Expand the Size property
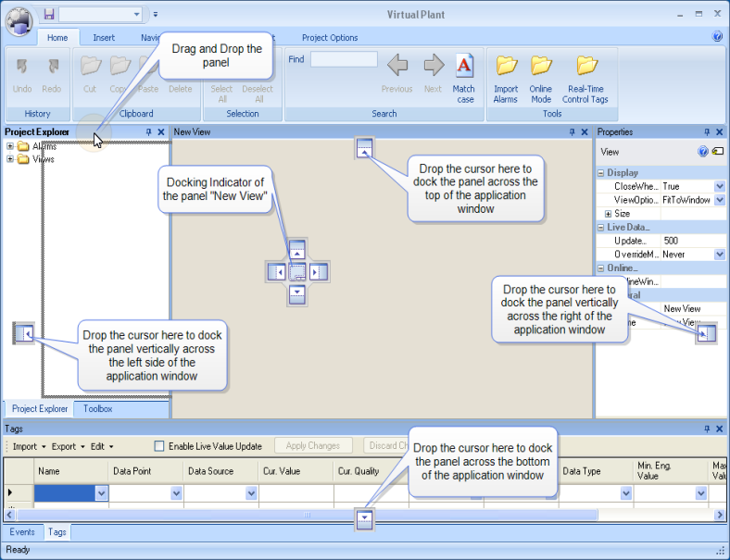Image resolution: width=730 pixels, height=560 pixels. pos(608,214)
